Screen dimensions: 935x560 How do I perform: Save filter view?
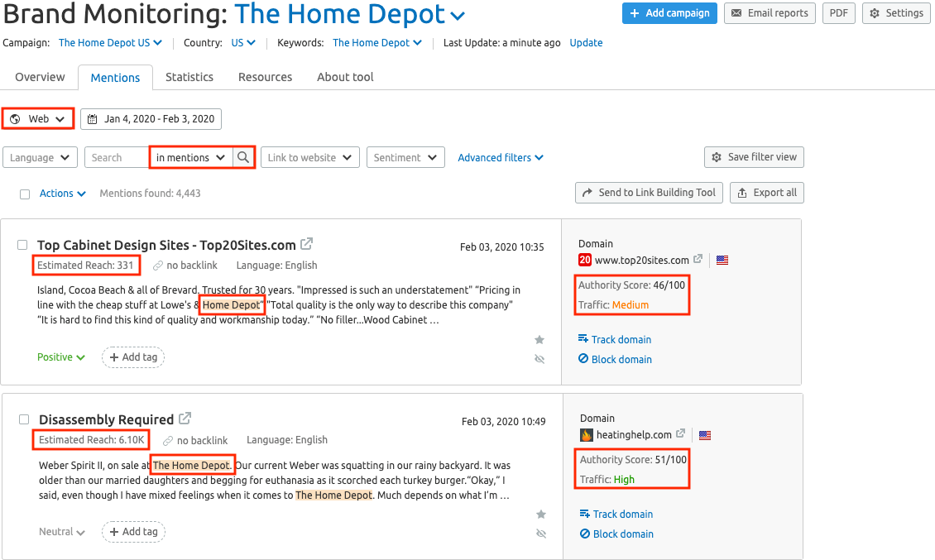click(754, 157)
